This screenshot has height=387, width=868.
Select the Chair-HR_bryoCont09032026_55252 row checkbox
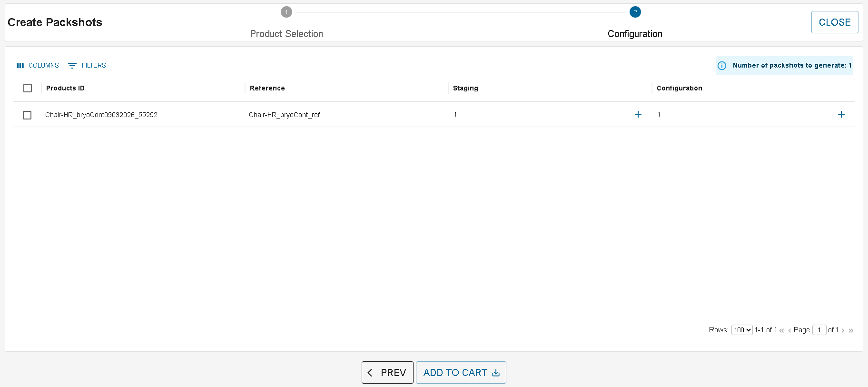[27, 115]
